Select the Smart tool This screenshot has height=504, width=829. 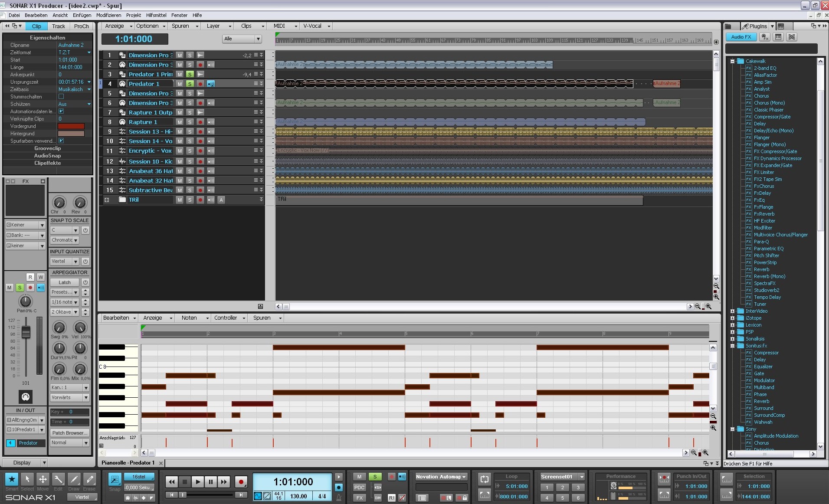coord(12,479)
